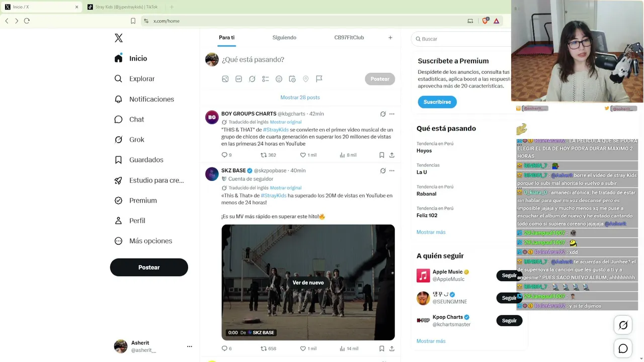
Task: Show original text of SKZ BASE post
Action: point(286,188)
